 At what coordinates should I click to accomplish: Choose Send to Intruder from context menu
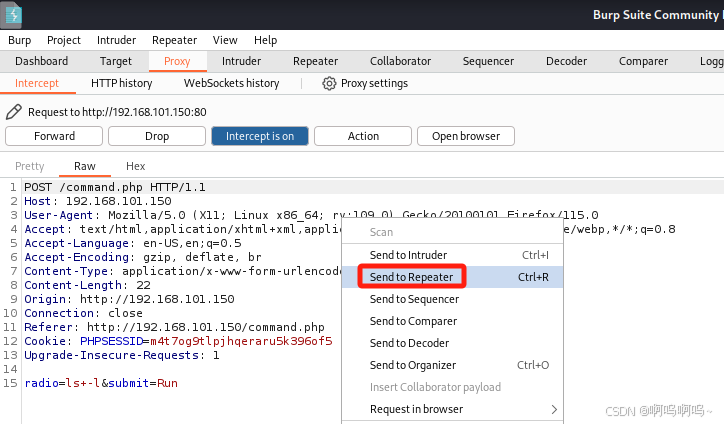(x=452, y=255)
